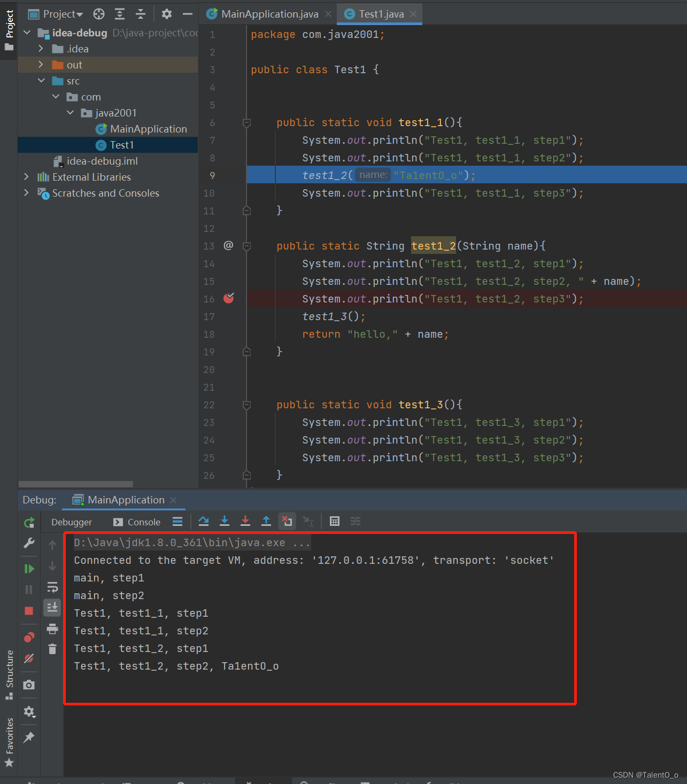Expand the out folder

click(41, 65)
